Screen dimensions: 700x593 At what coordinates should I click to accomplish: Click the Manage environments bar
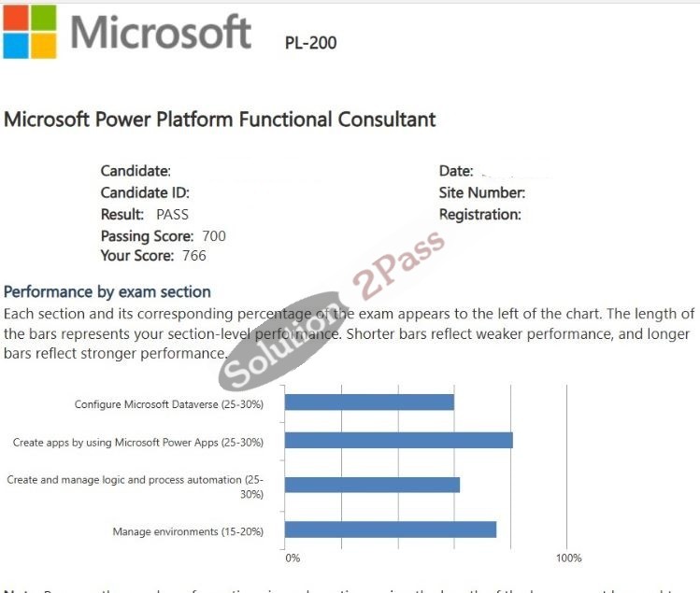[x=391, y=529]
